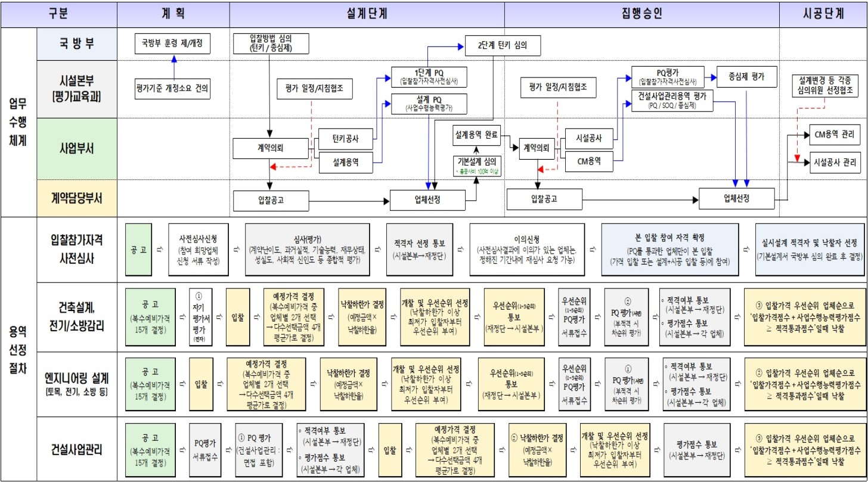Click the 설계단계 column header

pyautogui.click(x=367, y=14)
